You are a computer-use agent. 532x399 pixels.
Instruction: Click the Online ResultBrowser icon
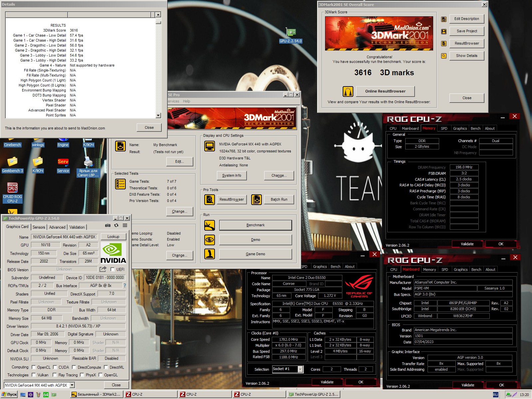348,91
